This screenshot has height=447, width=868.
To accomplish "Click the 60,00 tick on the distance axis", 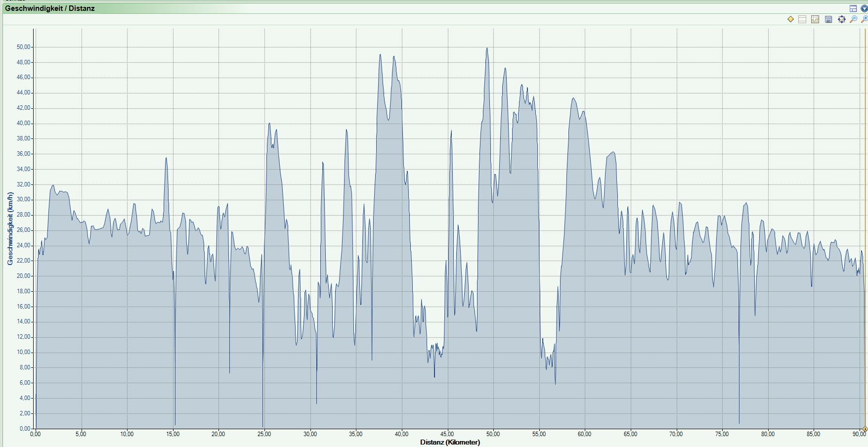I will point(584,434).
